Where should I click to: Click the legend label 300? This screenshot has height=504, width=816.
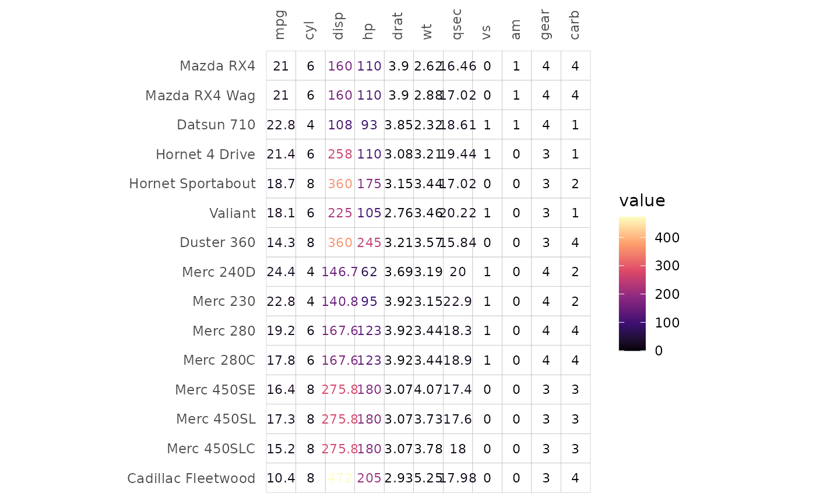(667, 266)
